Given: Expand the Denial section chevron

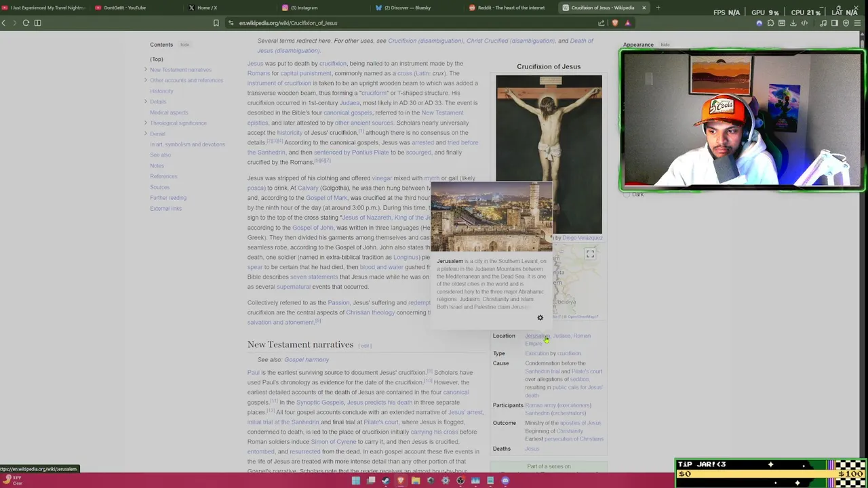Looking at the screenshot, I should (x=145, y=134).
